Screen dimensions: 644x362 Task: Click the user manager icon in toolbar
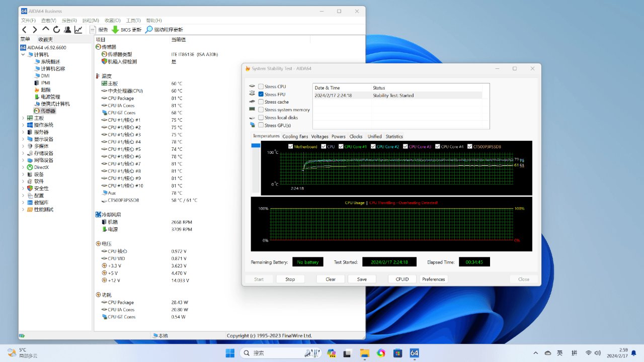tap(67, 30)
